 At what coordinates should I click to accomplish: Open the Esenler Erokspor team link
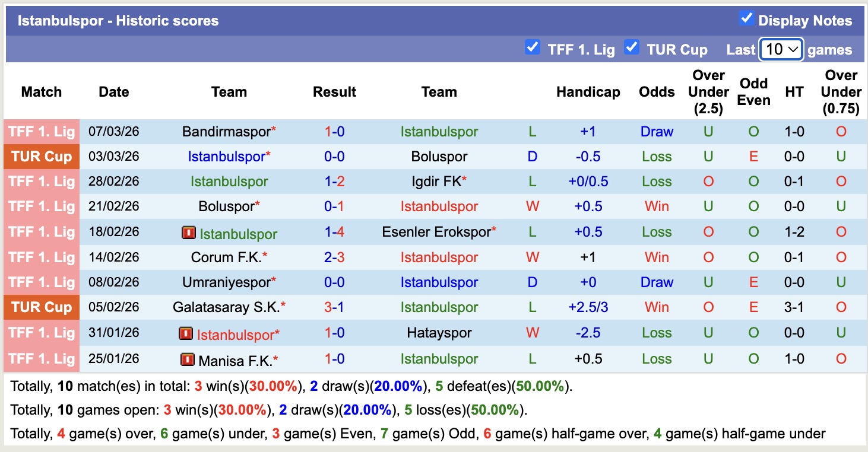pyautogui.click(x=436, y=232)
